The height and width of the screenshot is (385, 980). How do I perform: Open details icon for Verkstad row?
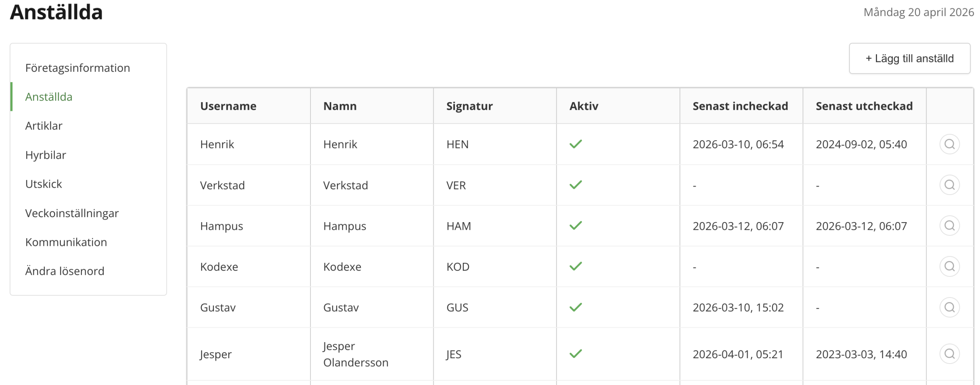point(949,185)
